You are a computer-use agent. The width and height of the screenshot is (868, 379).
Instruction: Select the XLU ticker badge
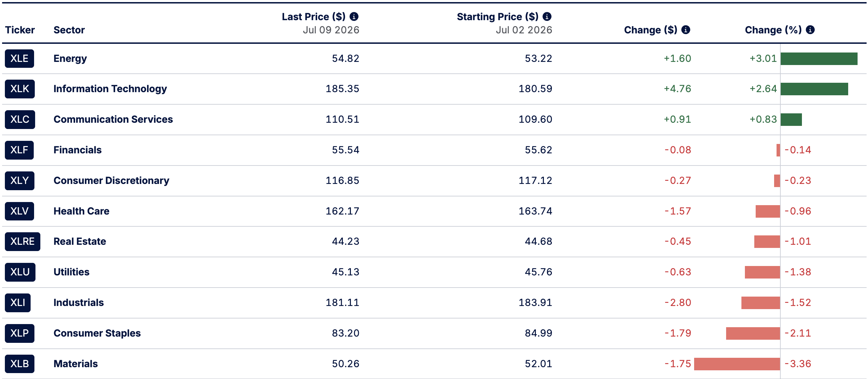click(x=20, y=272)
